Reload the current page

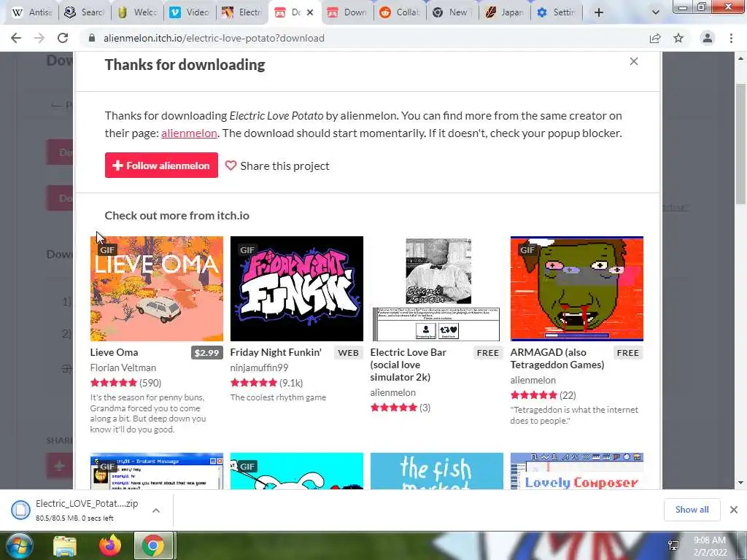pos(63,38)
